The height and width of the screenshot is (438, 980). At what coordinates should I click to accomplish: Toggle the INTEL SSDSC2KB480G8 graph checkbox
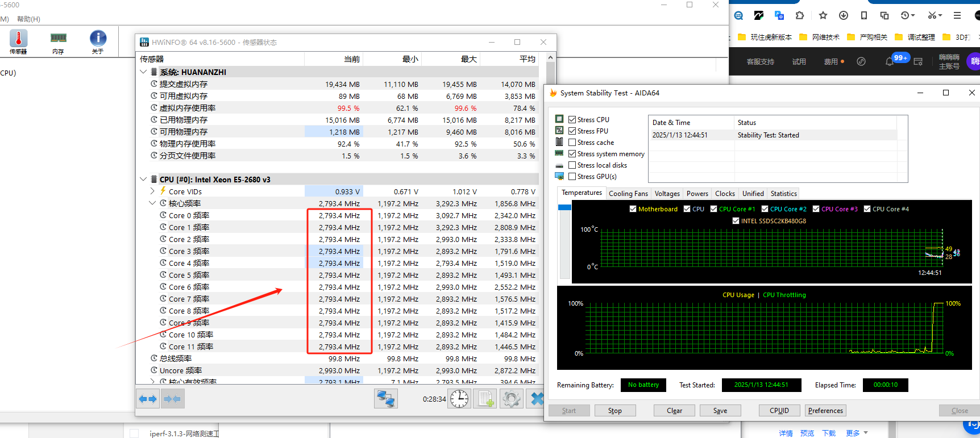[x=736, y=221]
